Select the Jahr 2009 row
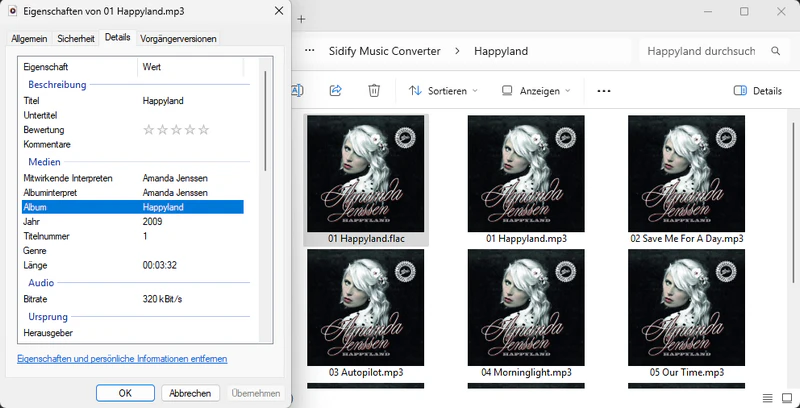Image resolution: width=800 pixels, height=408 pixels. tap(133, 222)
